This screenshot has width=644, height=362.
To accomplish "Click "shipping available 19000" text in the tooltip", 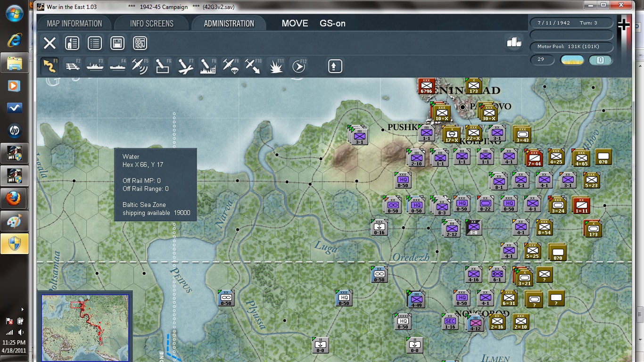I will point(157,213).
